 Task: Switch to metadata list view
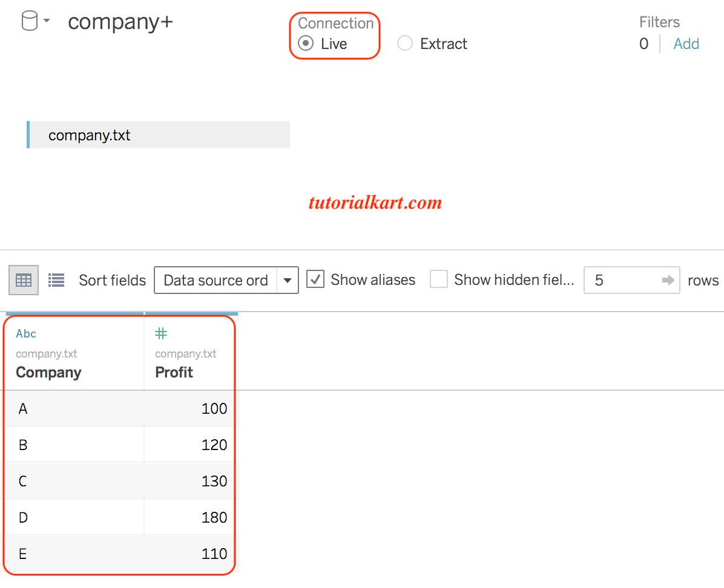click(x=56, y=279)
